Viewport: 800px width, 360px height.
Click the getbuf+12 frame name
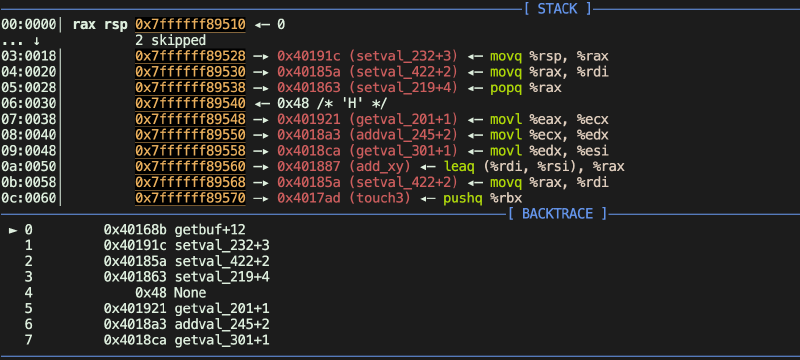[x=210, y=230]
